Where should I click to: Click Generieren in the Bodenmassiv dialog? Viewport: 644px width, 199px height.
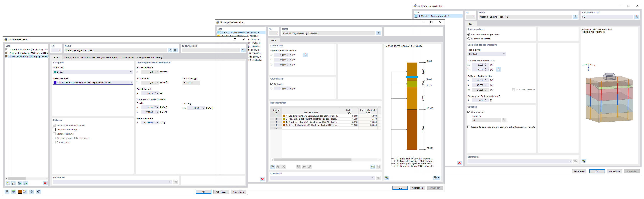pos(579,171)
